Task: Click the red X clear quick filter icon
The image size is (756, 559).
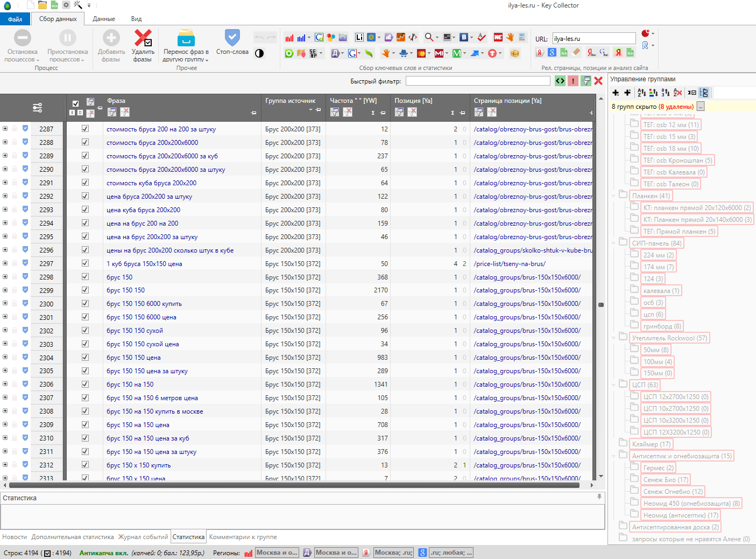Action: (x=598, y=81)
